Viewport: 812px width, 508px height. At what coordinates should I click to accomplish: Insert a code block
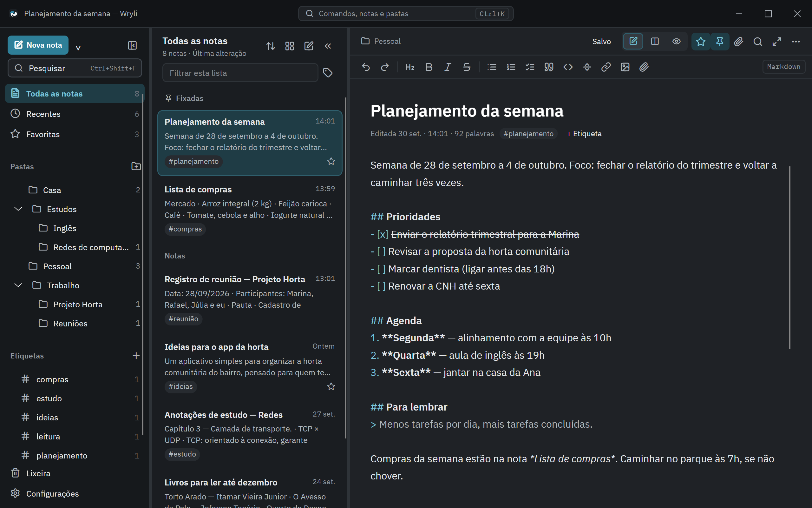568,67
